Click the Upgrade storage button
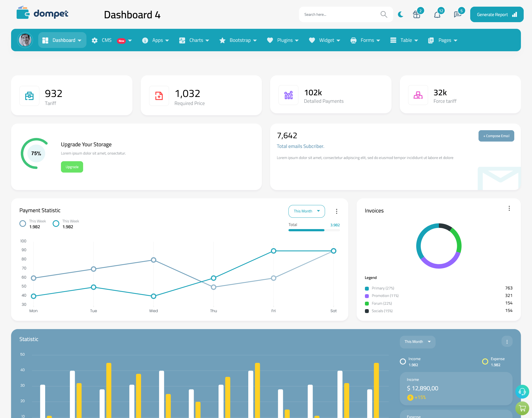Viewport: 532px width, 418px height. coord(72,167)
